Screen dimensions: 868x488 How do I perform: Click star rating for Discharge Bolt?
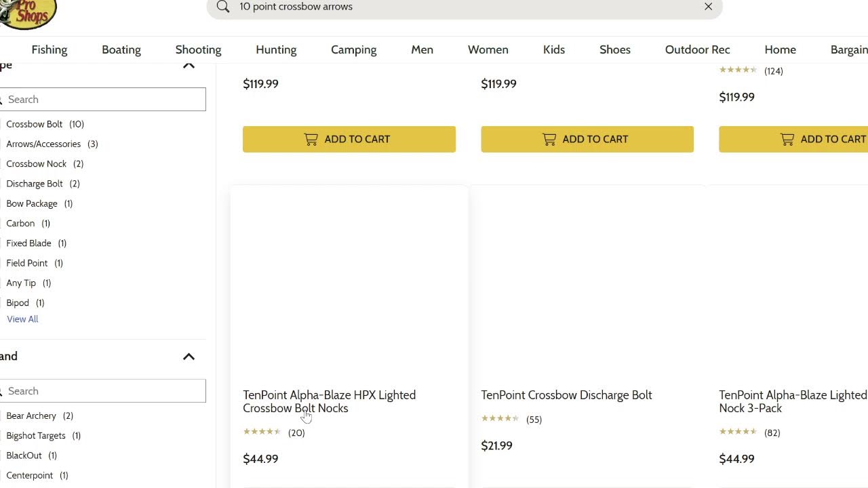(500, 419)
